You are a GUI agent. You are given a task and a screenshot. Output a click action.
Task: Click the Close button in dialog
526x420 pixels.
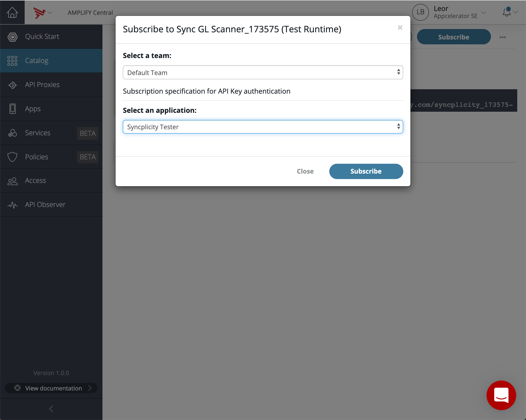tap(305, 171)
